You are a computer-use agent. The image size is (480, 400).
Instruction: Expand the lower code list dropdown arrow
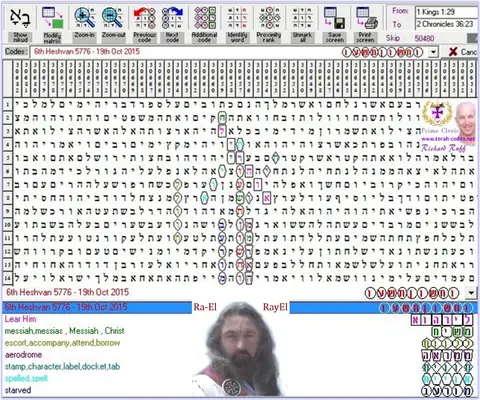click(471, 293)
